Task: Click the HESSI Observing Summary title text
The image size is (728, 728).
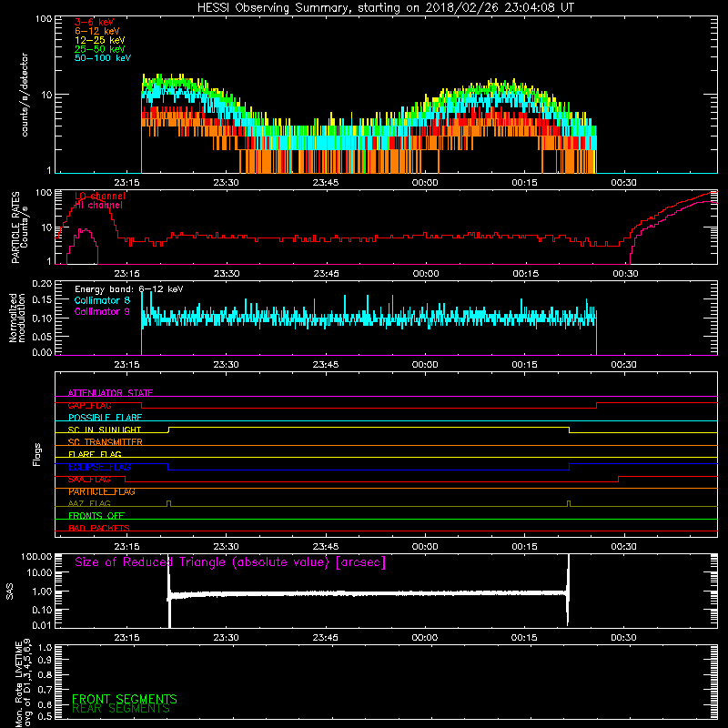Action: point(386,8)
